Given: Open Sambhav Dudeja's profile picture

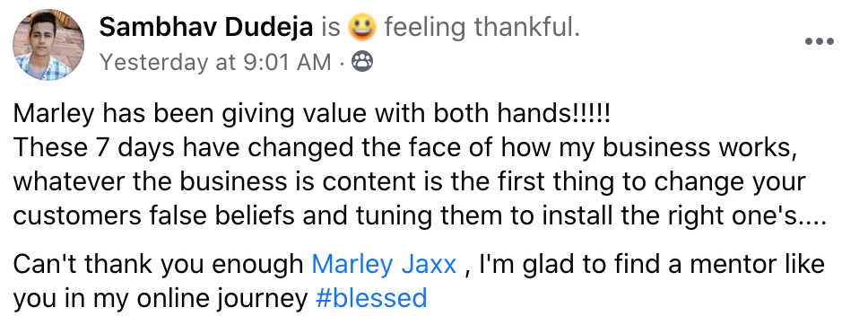Looking at the screenshot, I should tap(48, 44).
